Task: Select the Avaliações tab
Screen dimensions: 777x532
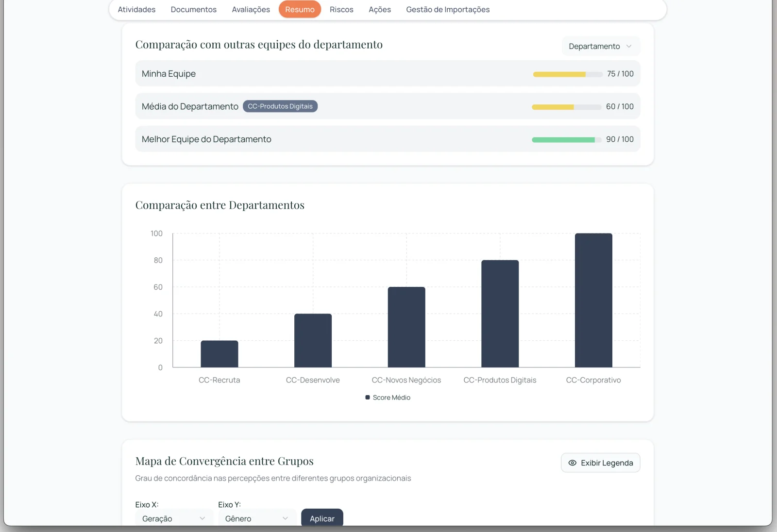Action: [251, 10]
